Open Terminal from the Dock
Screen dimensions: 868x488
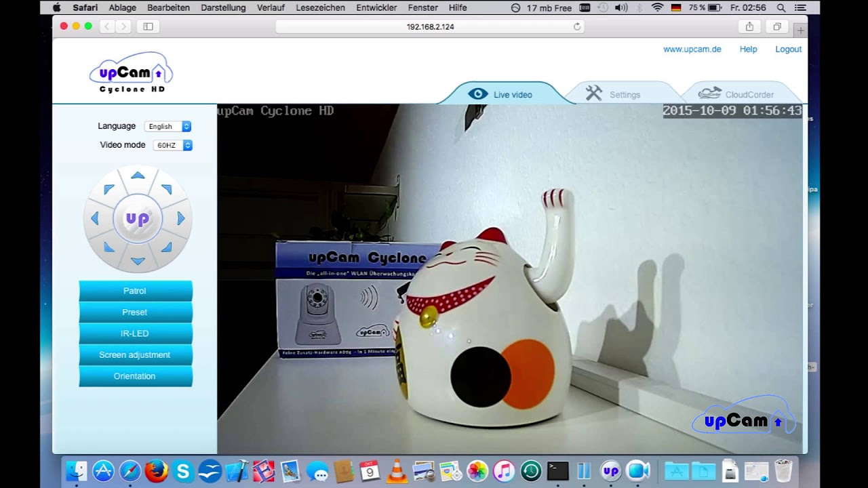557,471
